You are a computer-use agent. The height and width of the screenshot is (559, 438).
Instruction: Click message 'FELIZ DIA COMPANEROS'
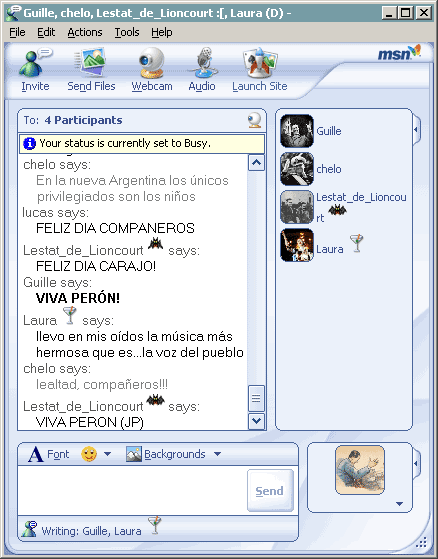click(x=115, y=228)
